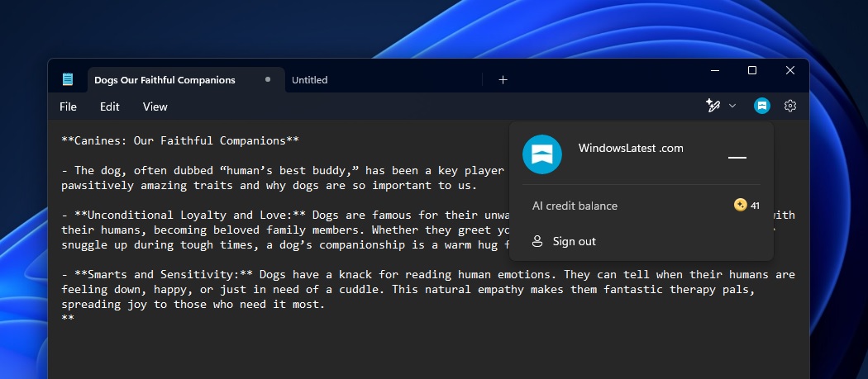Viewport: 868px width, 379px height.
Task: Click the Canines: Our Faithful Companions heading line
Action: point(180,140)
